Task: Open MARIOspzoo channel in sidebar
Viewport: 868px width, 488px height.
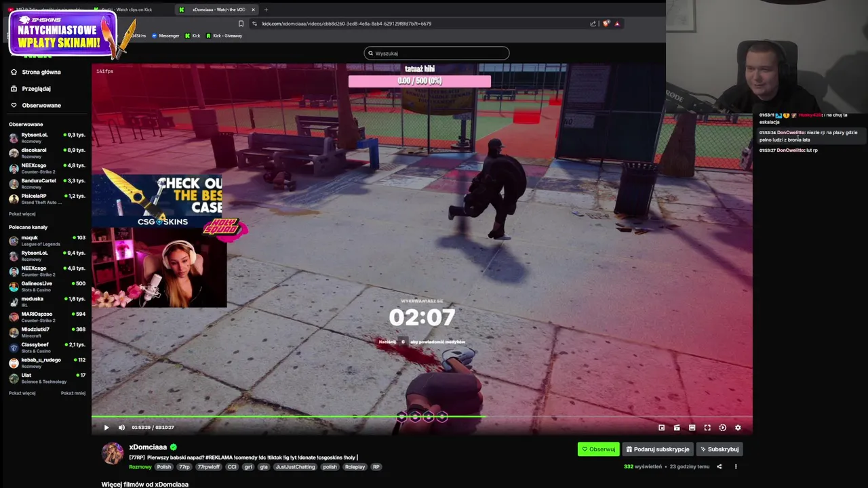Action: coord(47,317)
